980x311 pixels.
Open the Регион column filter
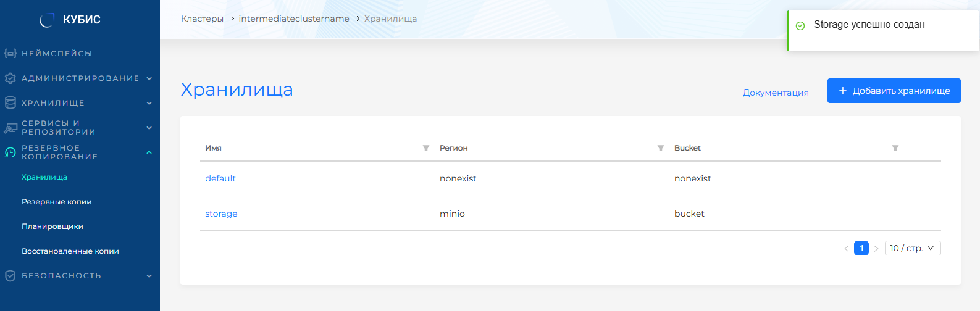coord(660,148)
